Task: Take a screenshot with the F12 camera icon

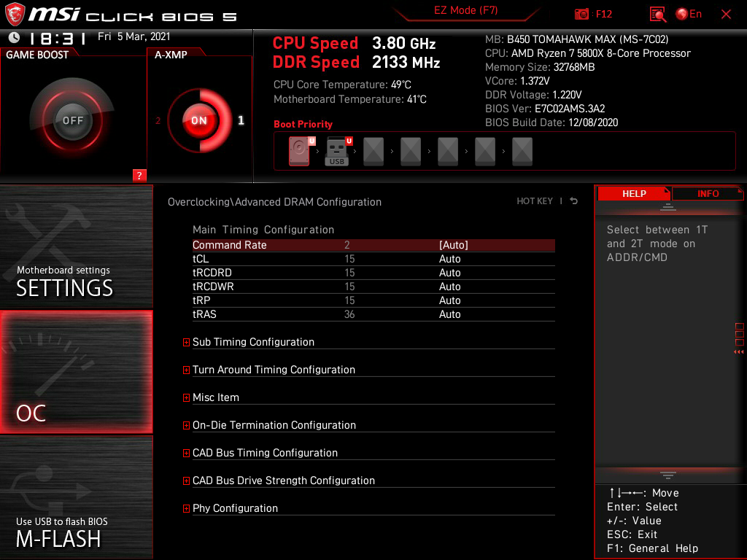Action: tap(581, 15)
